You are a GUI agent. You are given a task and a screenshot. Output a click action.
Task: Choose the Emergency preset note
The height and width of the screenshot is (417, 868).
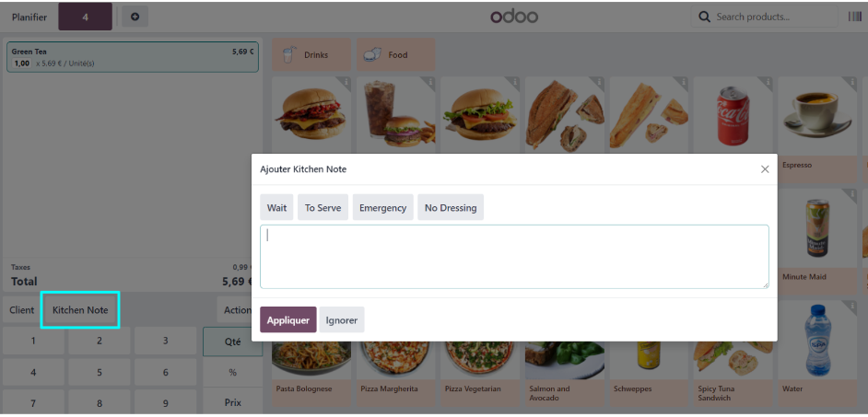[x=382, y=207]
